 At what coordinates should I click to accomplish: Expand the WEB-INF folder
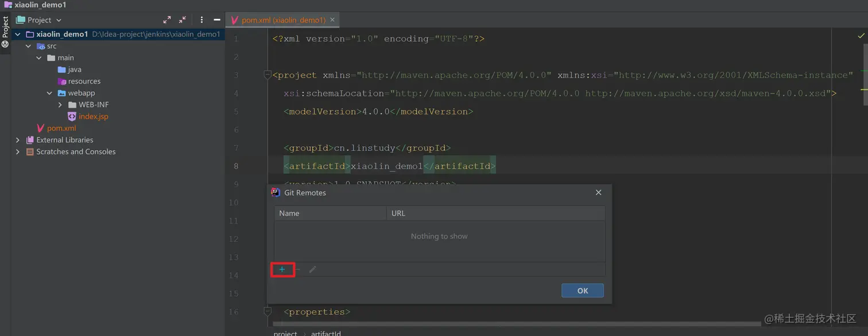tap(60, 105)
